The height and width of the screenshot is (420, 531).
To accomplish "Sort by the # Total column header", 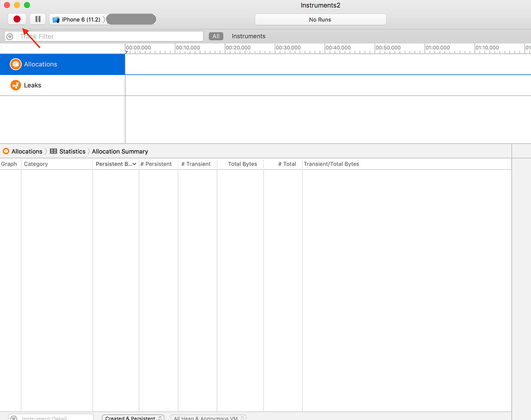I will (x=283, y=164).
